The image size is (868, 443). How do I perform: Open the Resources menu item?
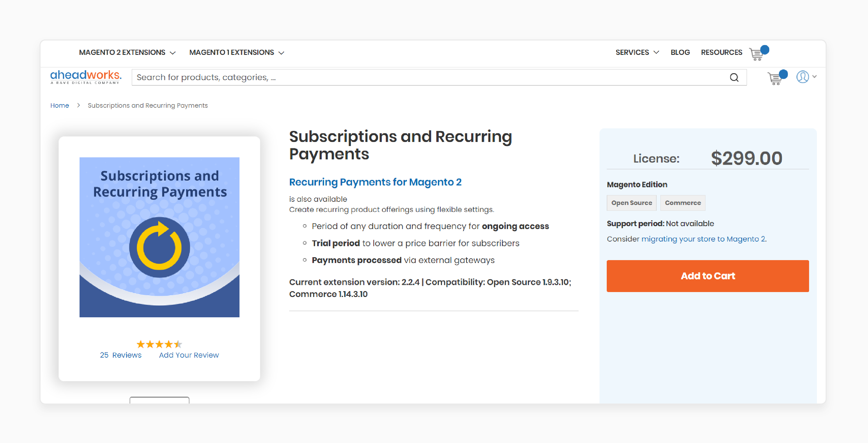tap(721, 53)
